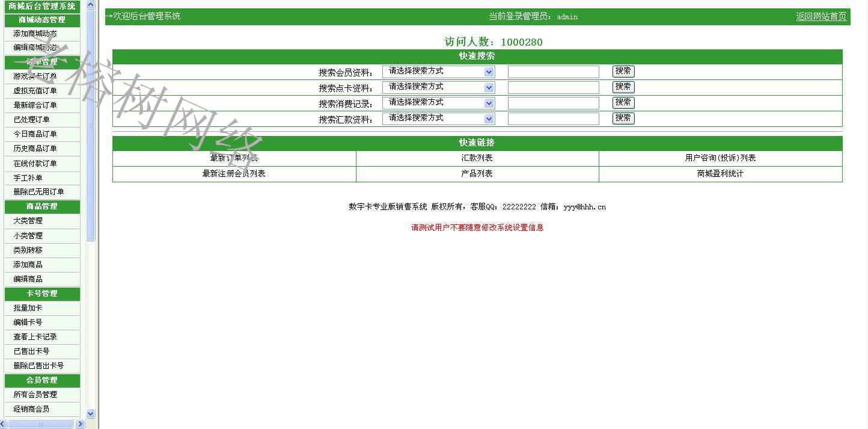Open 添加商城动态 in the sidebar
Image resolution: width=868 pixels, height=429 pixels.
pos(35,34)
